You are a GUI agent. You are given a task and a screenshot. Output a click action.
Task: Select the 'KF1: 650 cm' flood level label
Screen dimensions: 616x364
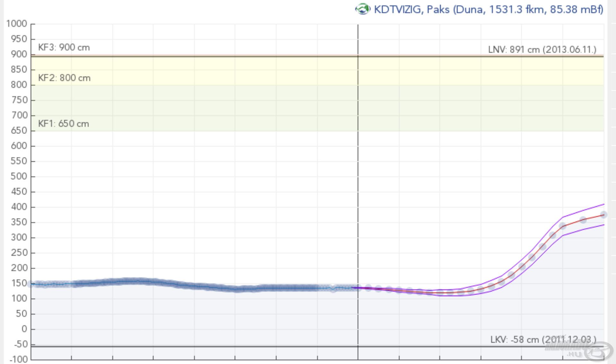[64, 124]
